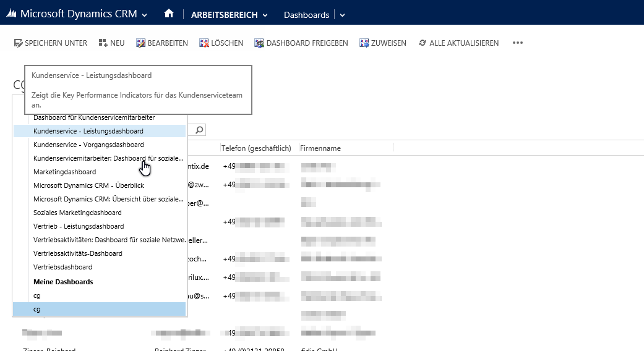Click BEARBEITEN command
Screen dimensions: 644x351
(x=162, y=43)
